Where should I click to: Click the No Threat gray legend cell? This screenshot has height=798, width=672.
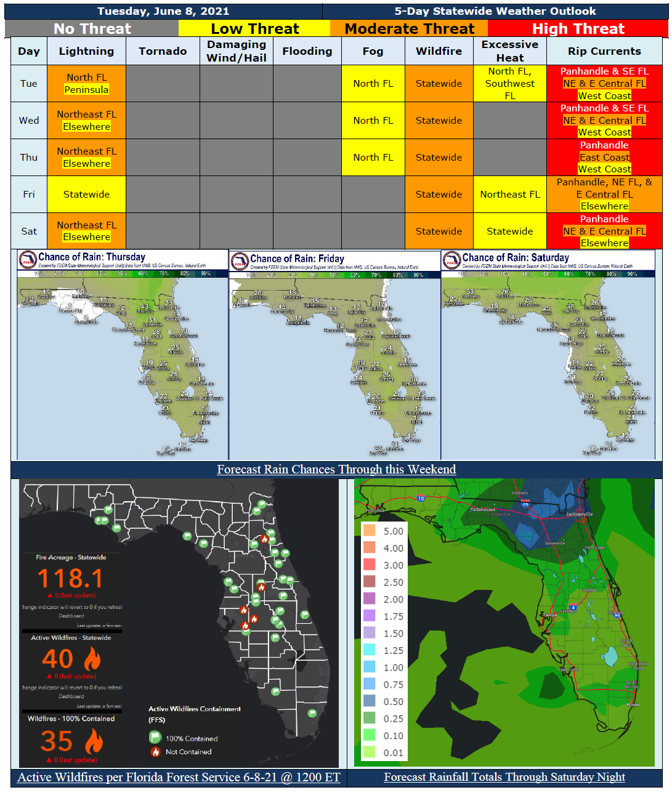pos(91,28)
